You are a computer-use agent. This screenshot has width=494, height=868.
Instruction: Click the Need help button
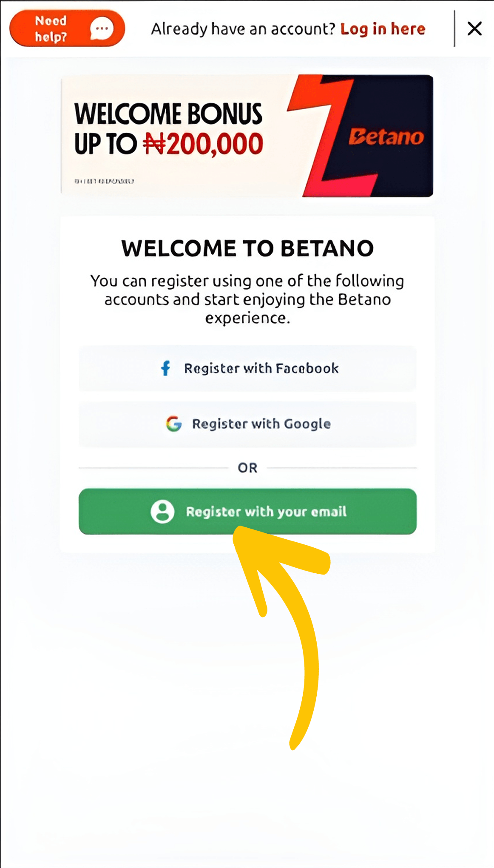[x=66, y=28]
